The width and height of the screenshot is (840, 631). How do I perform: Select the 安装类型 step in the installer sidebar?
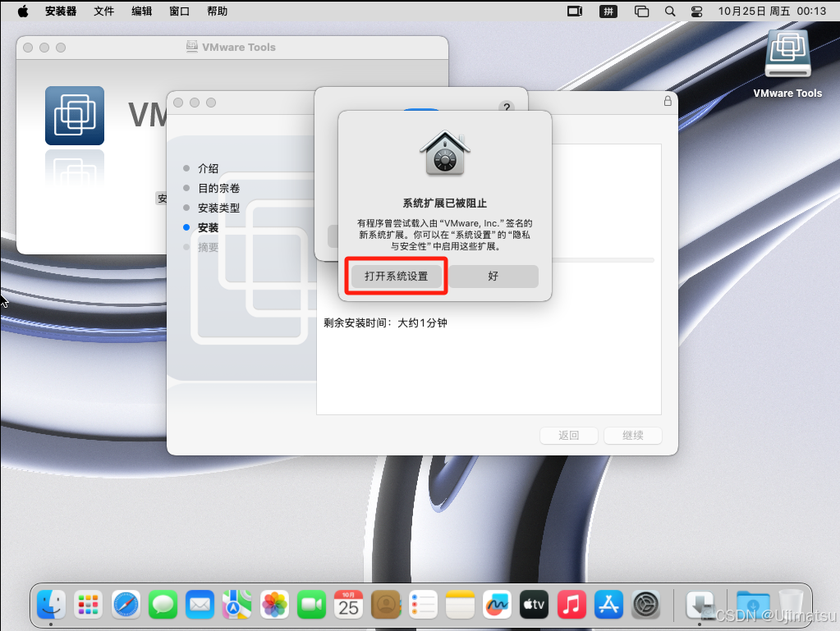tap(218, 208)
